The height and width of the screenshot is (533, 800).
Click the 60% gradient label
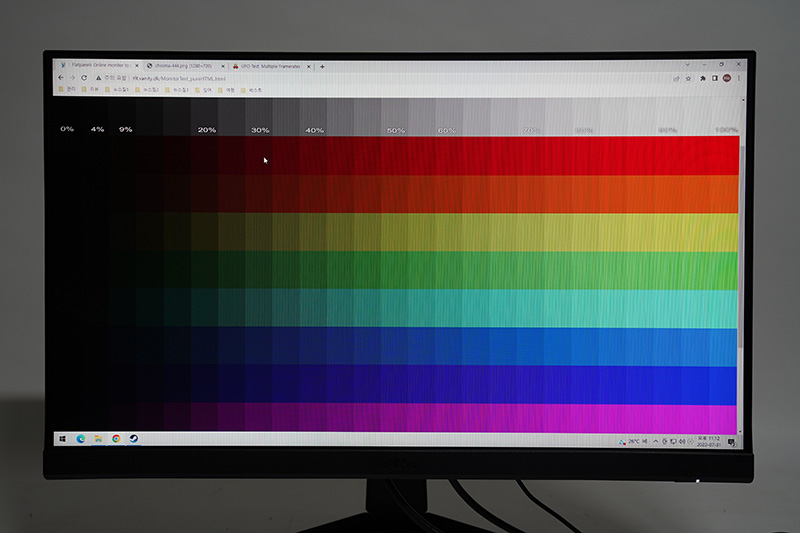[447, 131]
